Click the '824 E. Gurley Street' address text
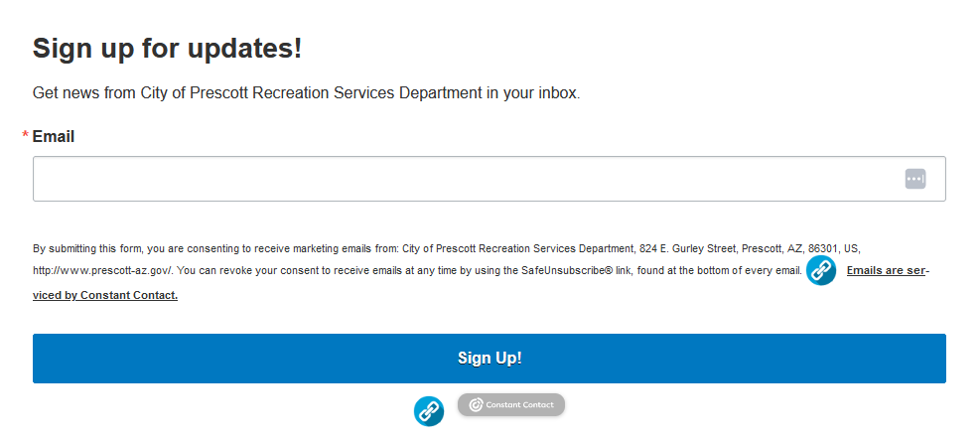This screenshot has height=438, width=980. 687,248
